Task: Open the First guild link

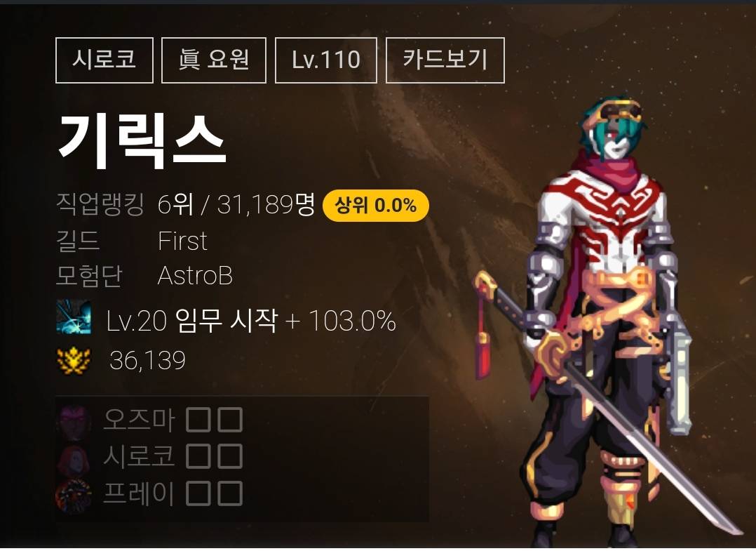Action: pos(182,241)
